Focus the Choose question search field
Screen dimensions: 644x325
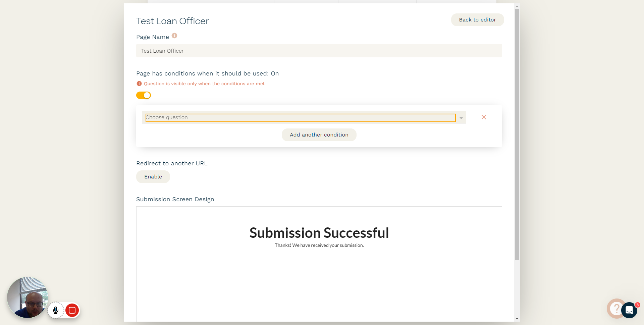pyautogui.click(x=301, y=118)
